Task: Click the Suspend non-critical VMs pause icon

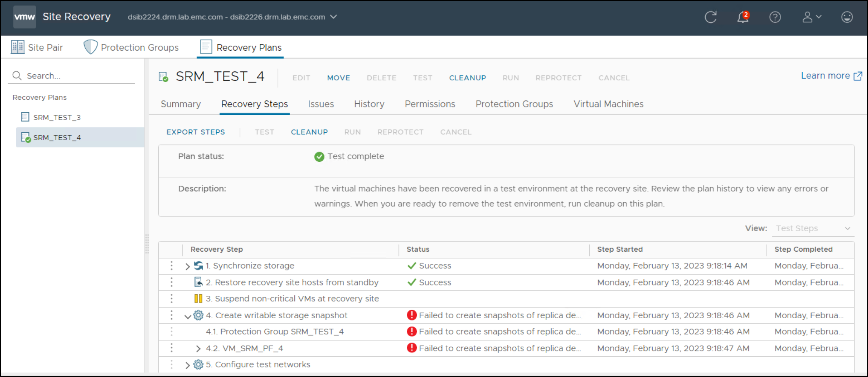Action: 198,299
